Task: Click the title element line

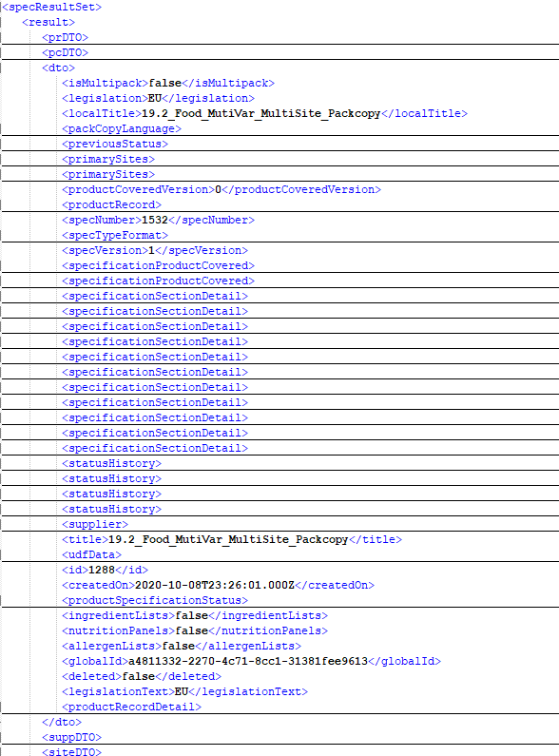Action: tap(232, 539)
